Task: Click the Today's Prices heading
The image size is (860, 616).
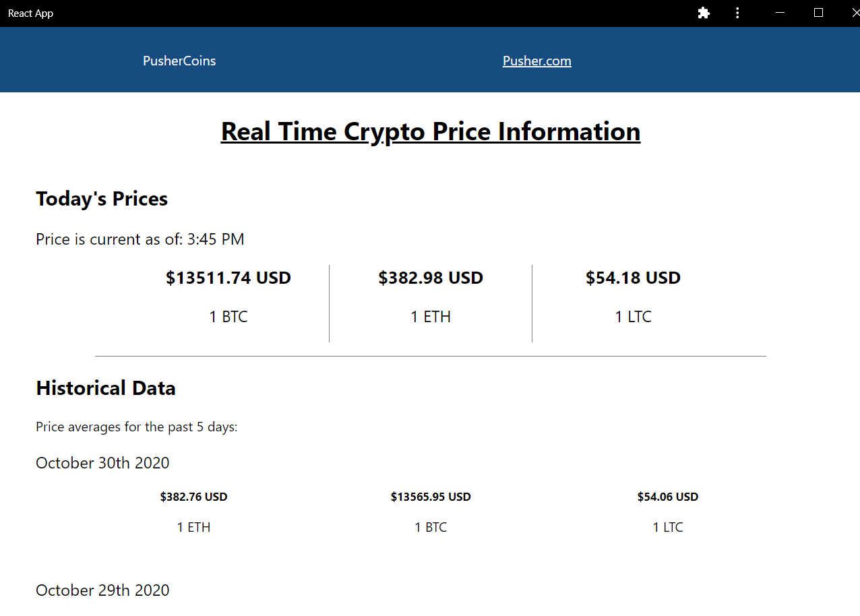Action: (x=102, y=199)
